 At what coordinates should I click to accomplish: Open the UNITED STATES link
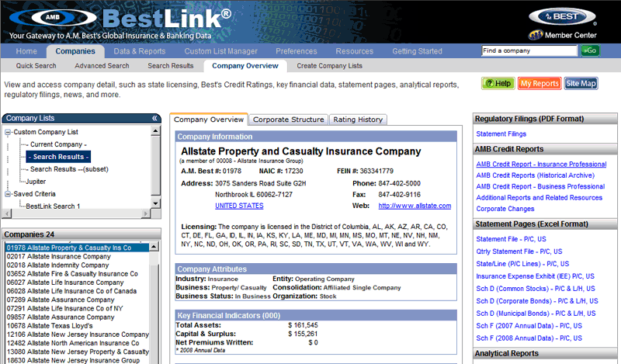click(x=239, y=206)
